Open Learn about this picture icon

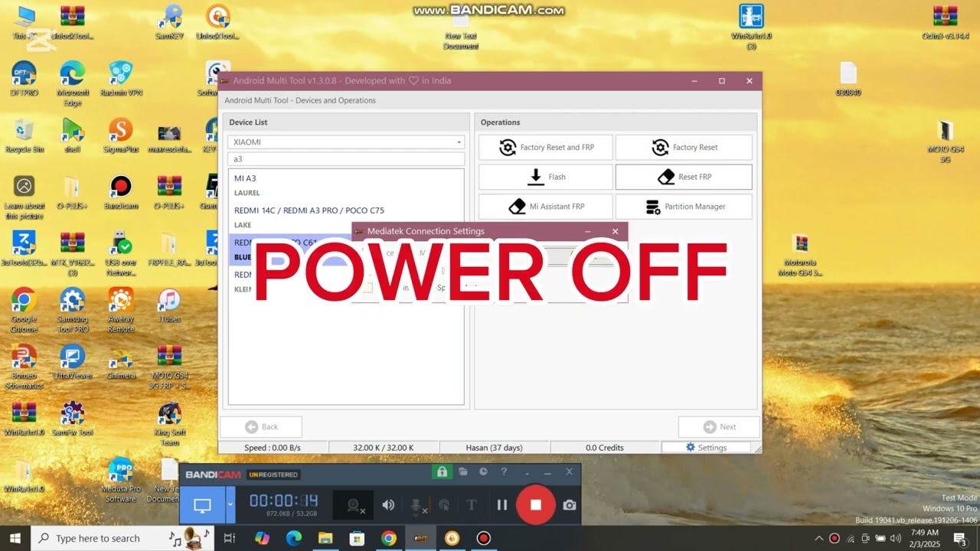pos(24,197)
